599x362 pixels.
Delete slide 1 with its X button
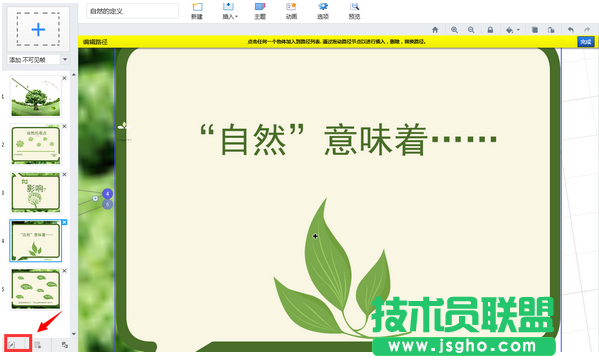click(65, 78)
